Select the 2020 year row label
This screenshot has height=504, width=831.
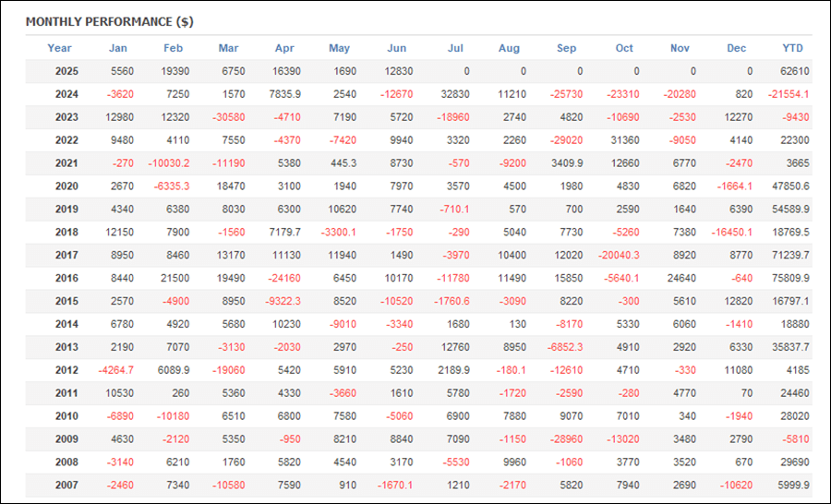[x=66, y=186]
